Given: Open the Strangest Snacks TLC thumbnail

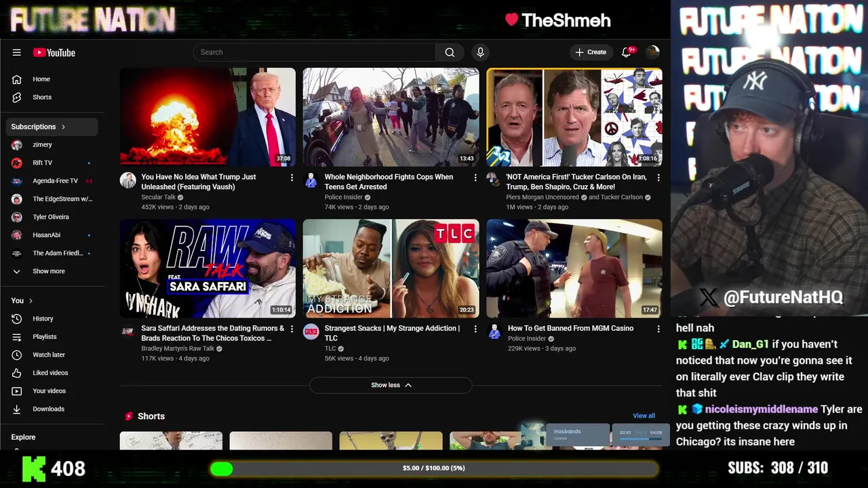Looking at the screenshot, I should click(x=391, y=268).
